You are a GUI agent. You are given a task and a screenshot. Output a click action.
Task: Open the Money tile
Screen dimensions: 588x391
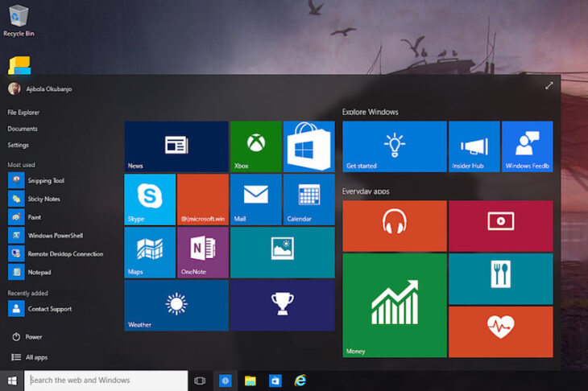394,305
